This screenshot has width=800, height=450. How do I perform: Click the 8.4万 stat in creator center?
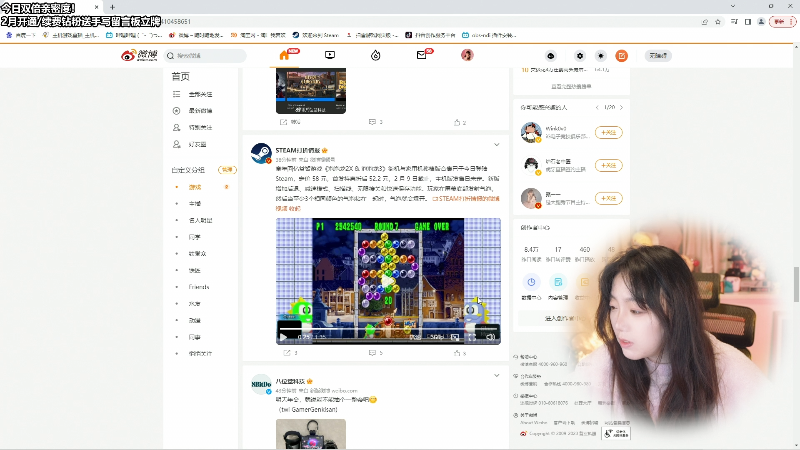tap(531, 249)
